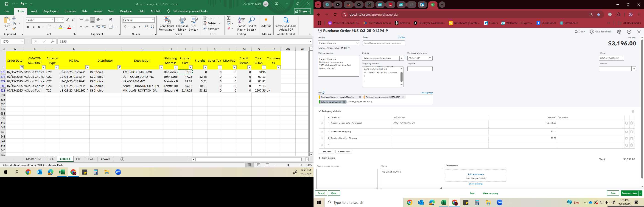Click Save and close button

[x=629, y=193]
